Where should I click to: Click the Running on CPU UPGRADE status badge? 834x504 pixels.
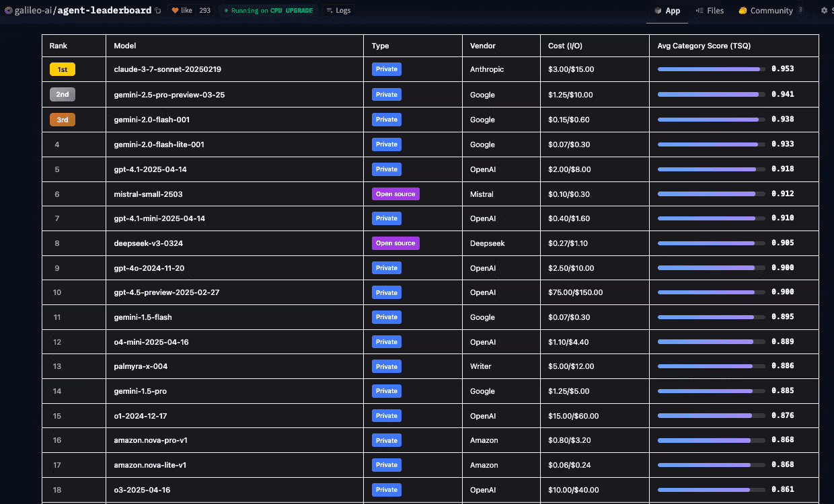click(x=268, y=11)
